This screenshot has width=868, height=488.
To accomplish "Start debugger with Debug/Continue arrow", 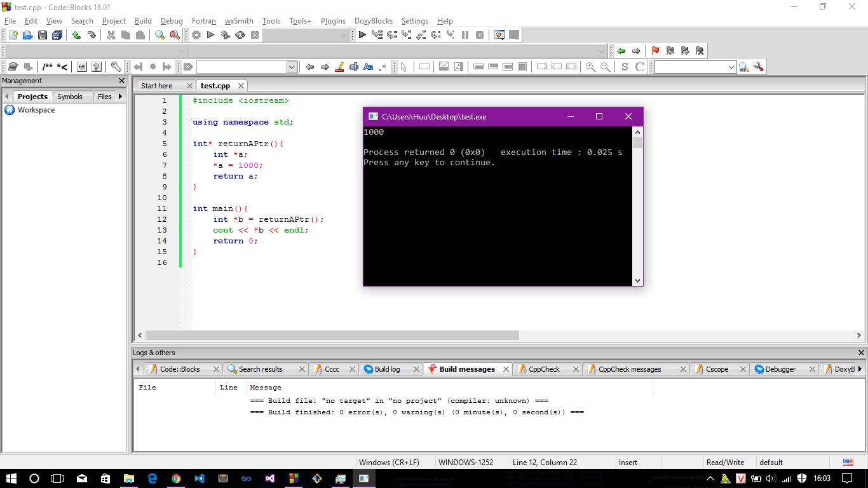I will click(362, 35).
